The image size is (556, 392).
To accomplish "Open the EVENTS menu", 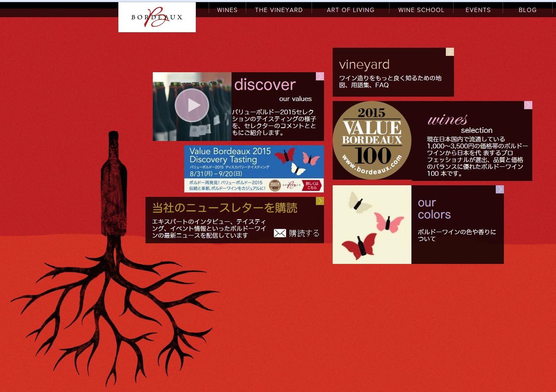I will coord(478,10).
